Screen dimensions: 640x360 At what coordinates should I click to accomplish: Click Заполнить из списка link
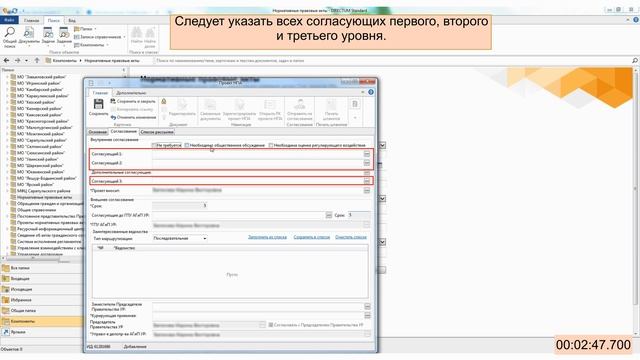click(267, 237)
